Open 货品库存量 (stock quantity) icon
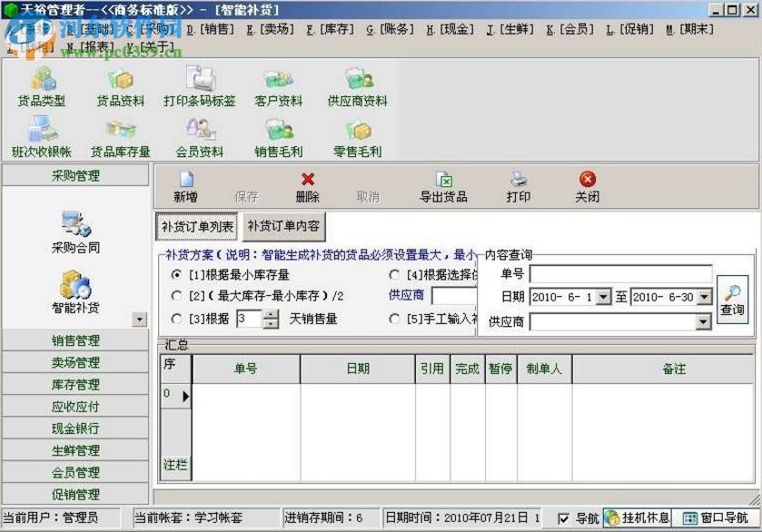Screen dimensions: 762x532 (123, 138)
